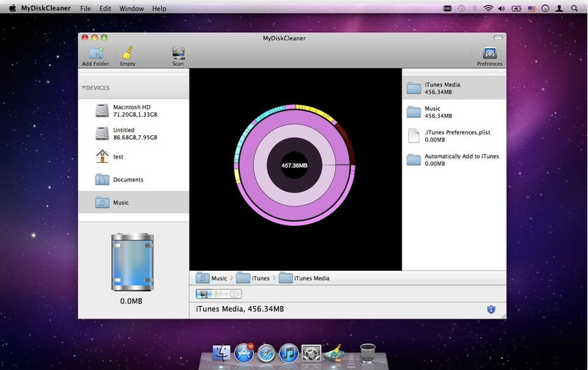Click the battery charging icon in the menu bar
This screenshot has width=588, height=370.
(516, 8)
